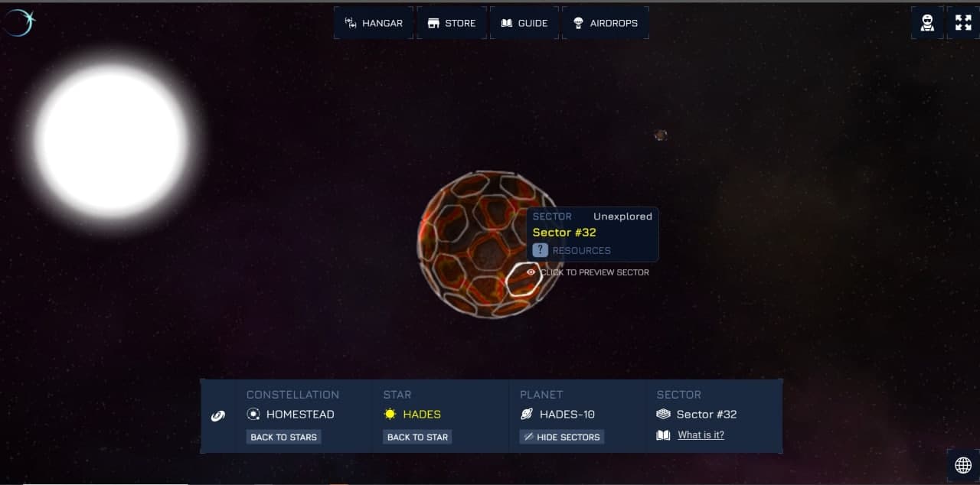This screenshot has height=485, width=980.
Task: Click the planet icon beside HADES-10
Action: coord(527,414)
